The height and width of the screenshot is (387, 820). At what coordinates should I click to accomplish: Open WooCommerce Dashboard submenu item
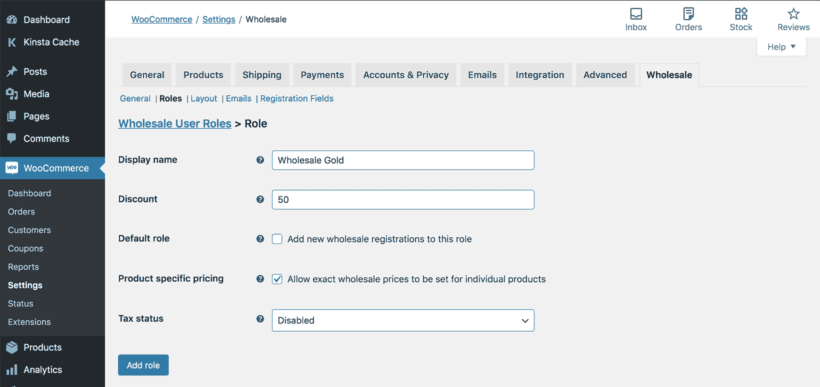coord(29,193)
